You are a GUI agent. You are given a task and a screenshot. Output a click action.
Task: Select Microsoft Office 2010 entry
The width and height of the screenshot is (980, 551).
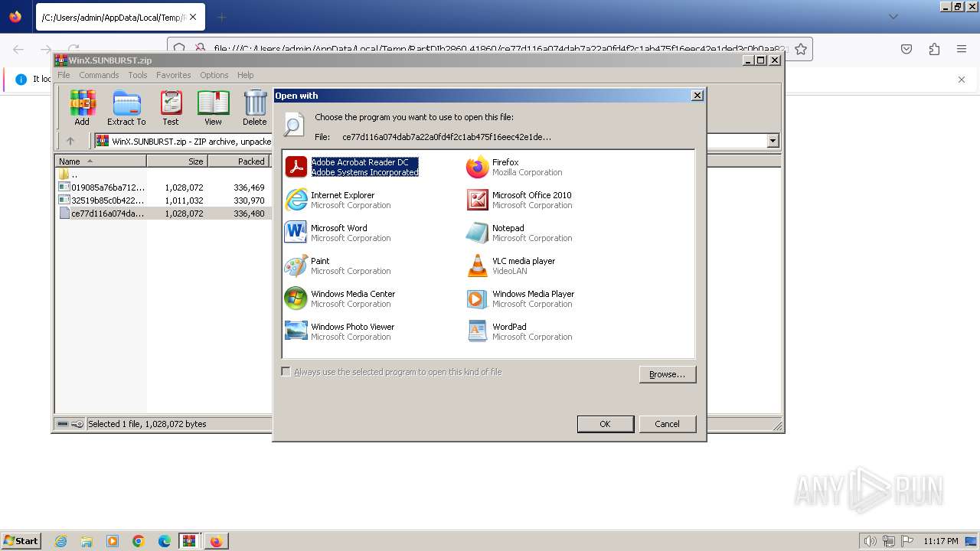coord(519,200)
